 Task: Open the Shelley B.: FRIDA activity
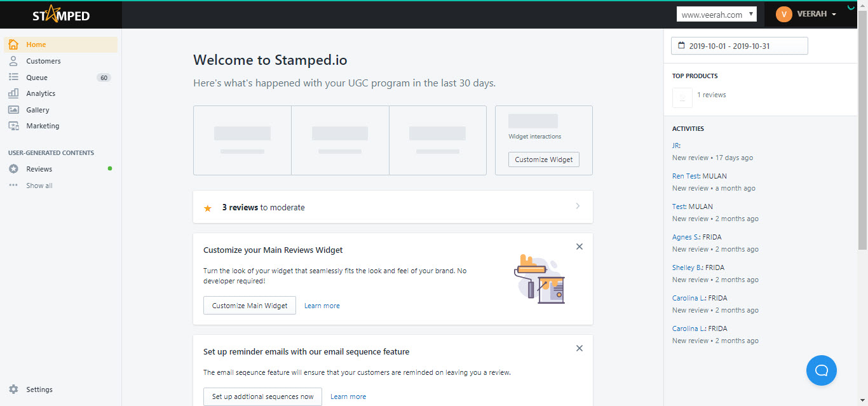point(698,267)
